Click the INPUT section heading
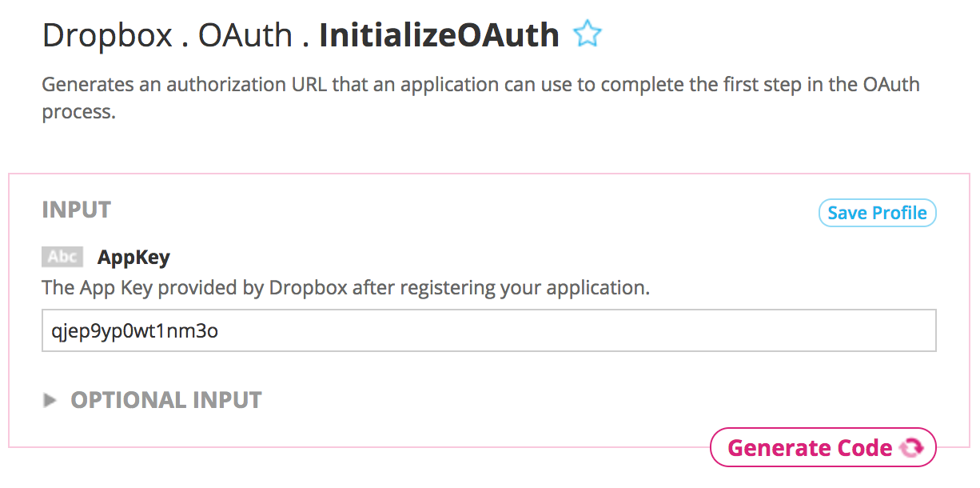The width and height of the screenshot is (980, 488). (76, 210)
